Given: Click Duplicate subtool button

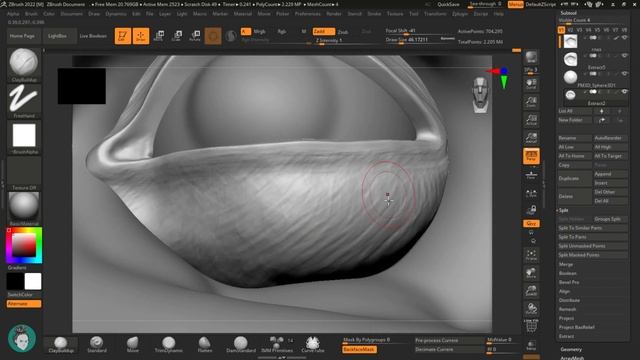Looking at the screenshot, I should [575, 178].
